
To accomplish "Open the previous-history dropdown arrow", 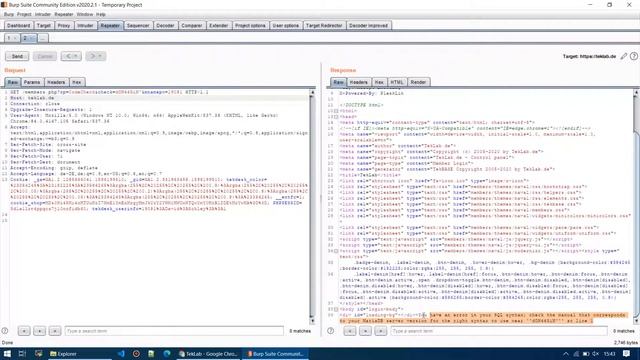I will coord(77,56).
